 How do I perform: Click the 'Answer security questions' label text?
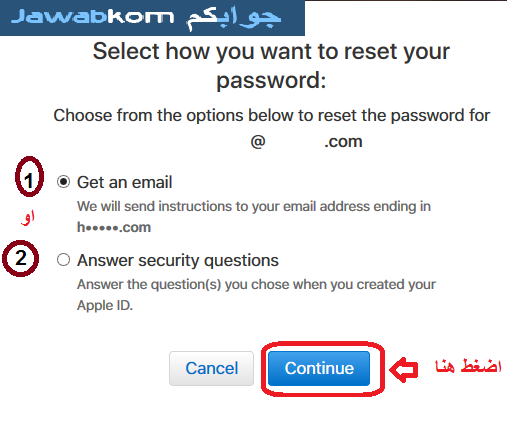(x=178, y=260)
